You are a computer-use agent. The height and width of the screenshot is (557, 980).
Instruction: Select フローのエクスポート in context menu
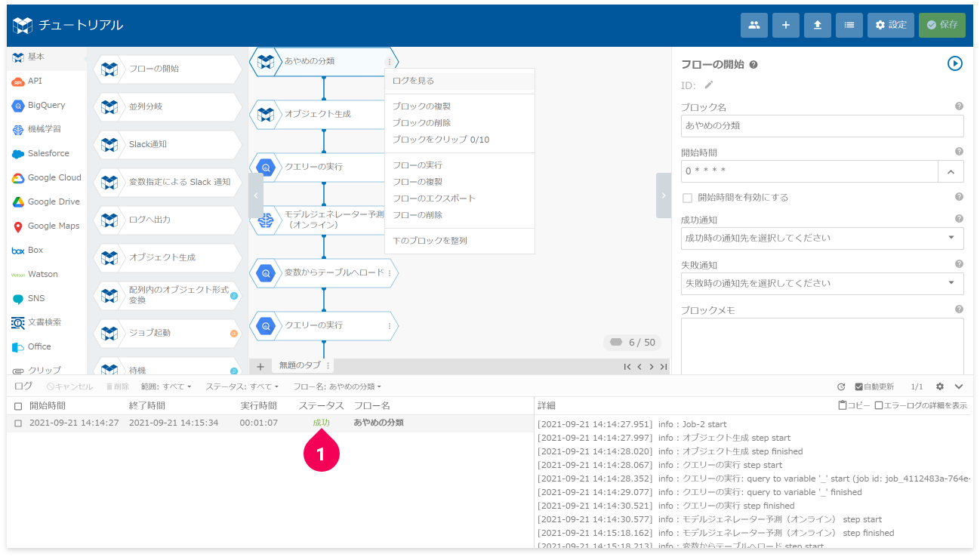pyautogui.click(x=460, y=198)
